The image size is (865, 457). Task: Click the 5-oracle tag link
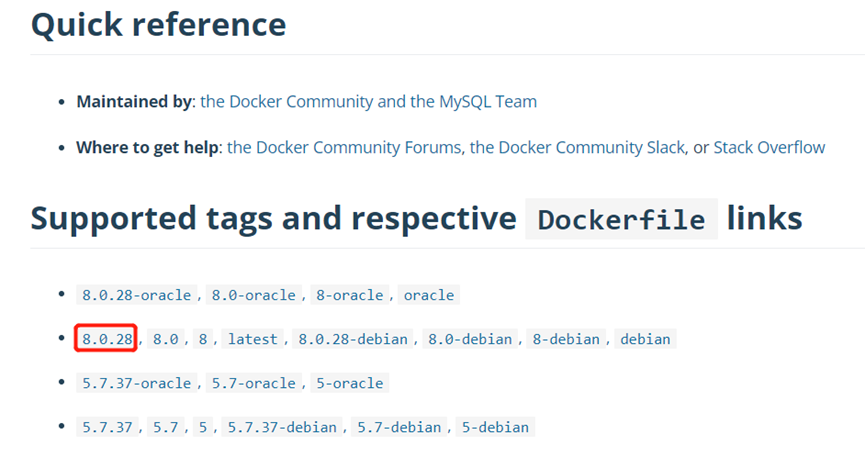[x=349, y=383]
